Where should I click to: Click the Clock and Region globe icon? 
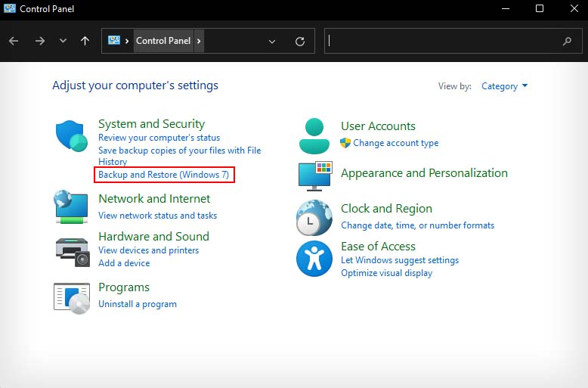point(314,218)
